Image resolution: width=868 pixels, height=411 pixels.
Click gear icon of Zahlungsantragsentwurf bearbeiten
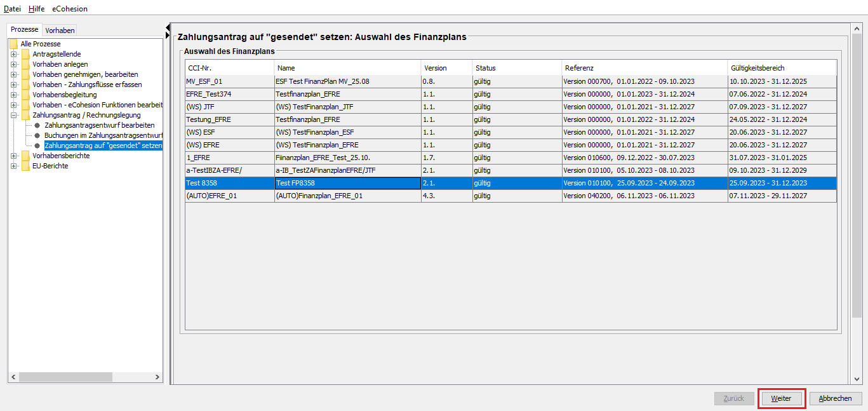click(x=37, y=125)
